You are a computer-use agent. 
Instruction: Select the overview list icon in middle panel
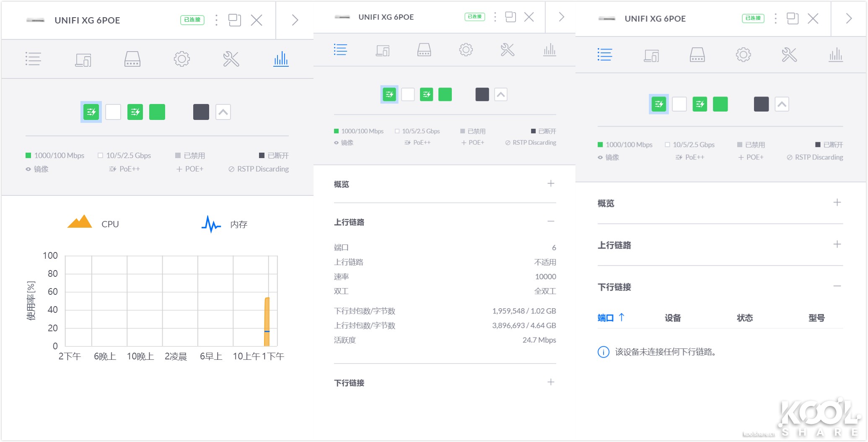[x=341, y=49]
